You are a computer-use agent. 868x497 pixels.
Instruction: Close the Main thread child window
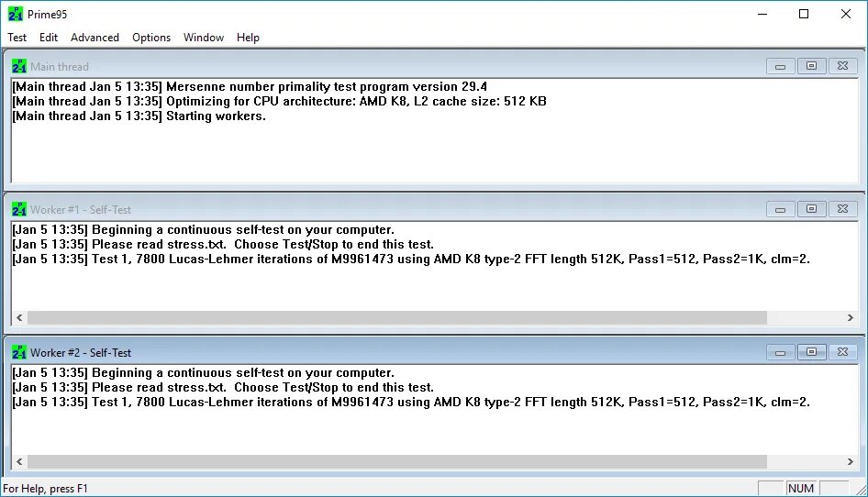842,66
